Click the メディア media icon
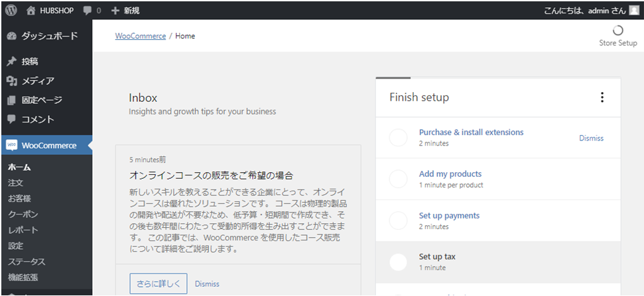Viewport: 644px width, 296px height. pos(11,81)
